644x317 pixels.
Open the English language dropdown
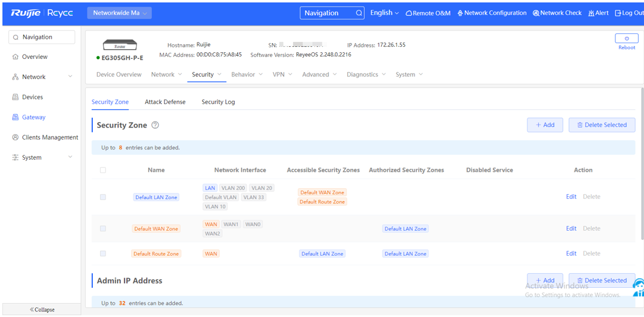coord(384,13)
